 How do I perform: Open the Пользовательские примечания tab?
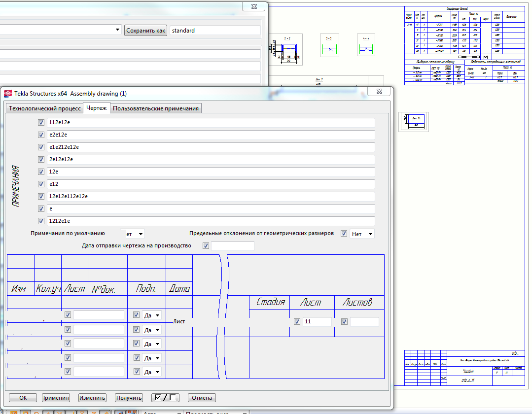coord(156,108)
